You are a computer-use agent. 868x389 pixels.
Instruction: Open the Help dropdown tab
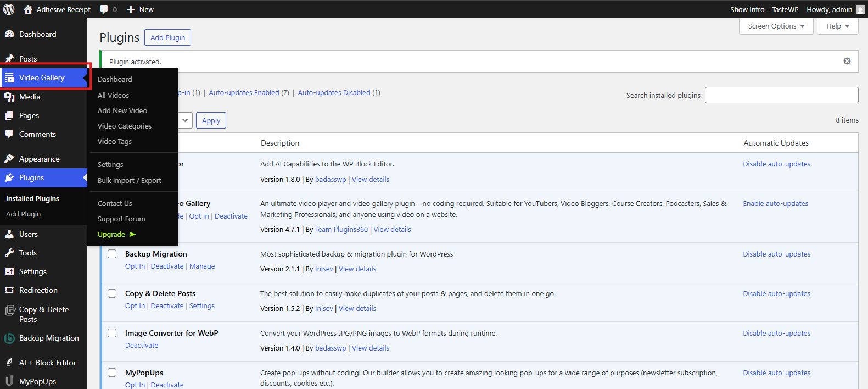[x=837, y=26]
